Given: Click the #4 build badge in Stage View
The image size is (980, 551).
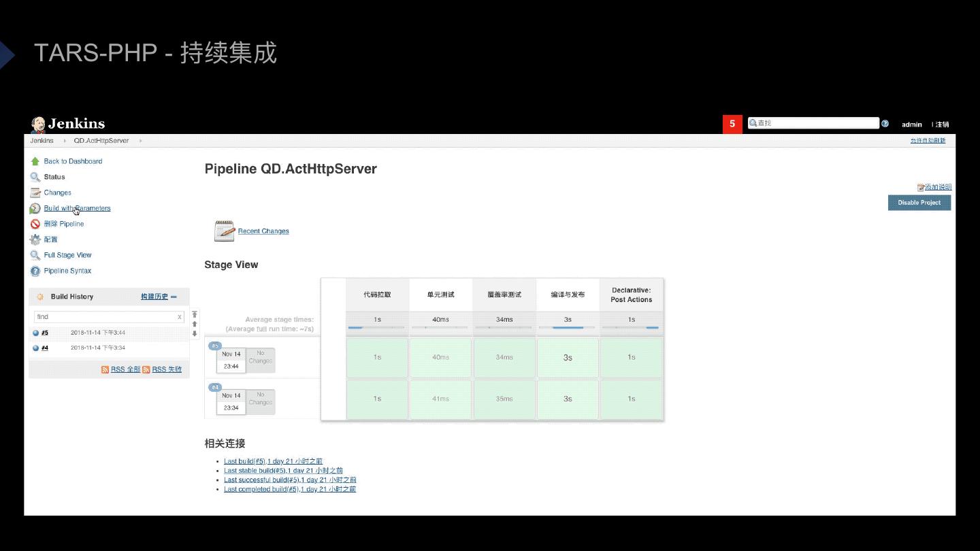Looking at the screenshot, I should point(215,387).
